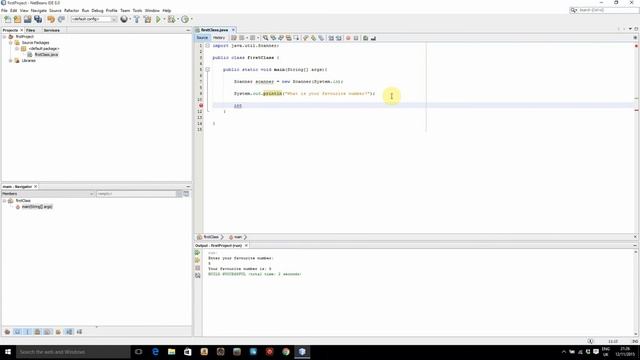This screenshot has width=640, height=360.
Task: Switch to the Files tab
Action: tap(31, 30)
